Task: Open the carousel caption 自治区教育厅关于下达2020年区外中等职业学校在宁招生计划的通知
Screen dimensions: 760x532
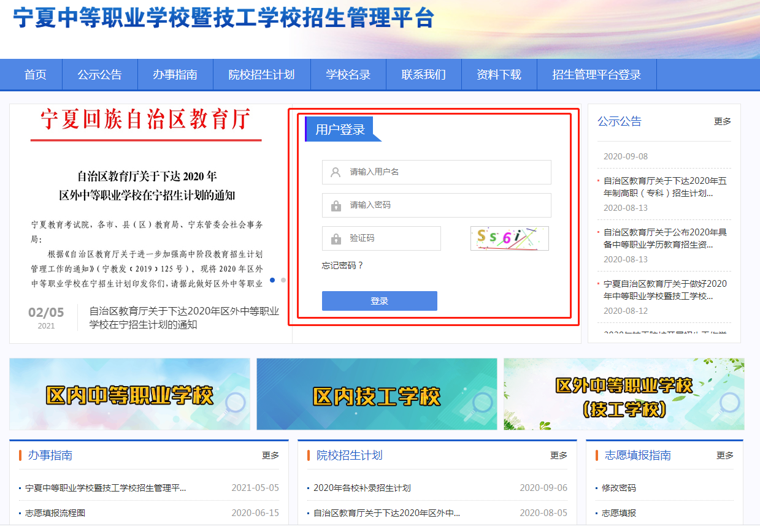Action: (x=184, y=318)
